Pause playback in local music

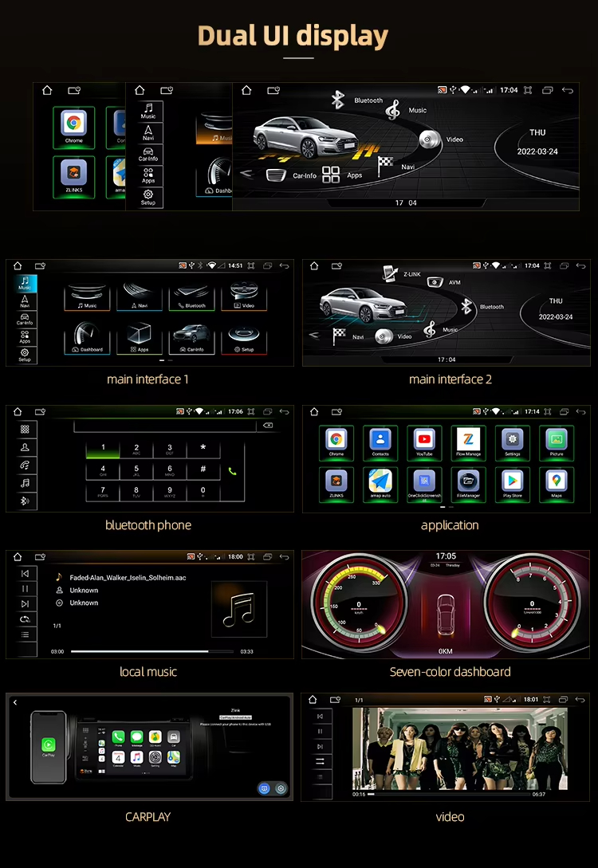click(25, 588)
